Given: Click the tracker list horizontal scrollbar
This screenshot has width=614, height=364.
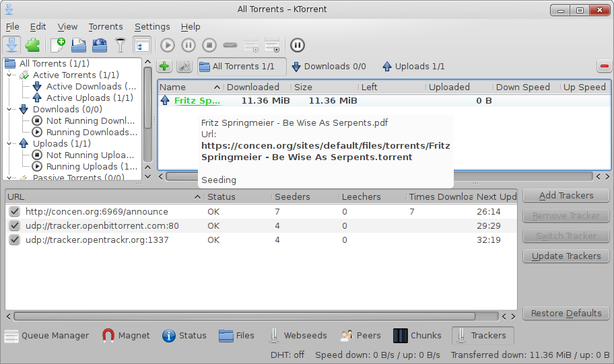Looking at the screenshot, I should pos(244,316).
